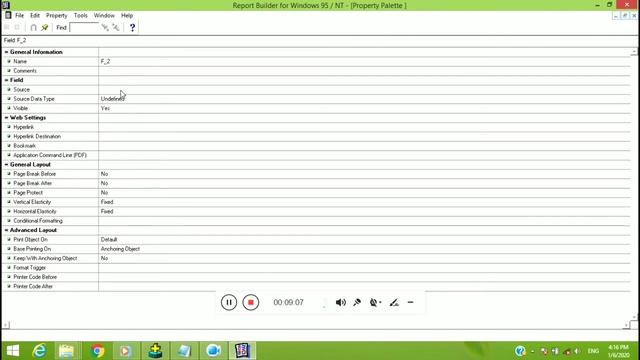Open the Windows Start button
This screenshot has height=360, width=640.
point(13,351)
